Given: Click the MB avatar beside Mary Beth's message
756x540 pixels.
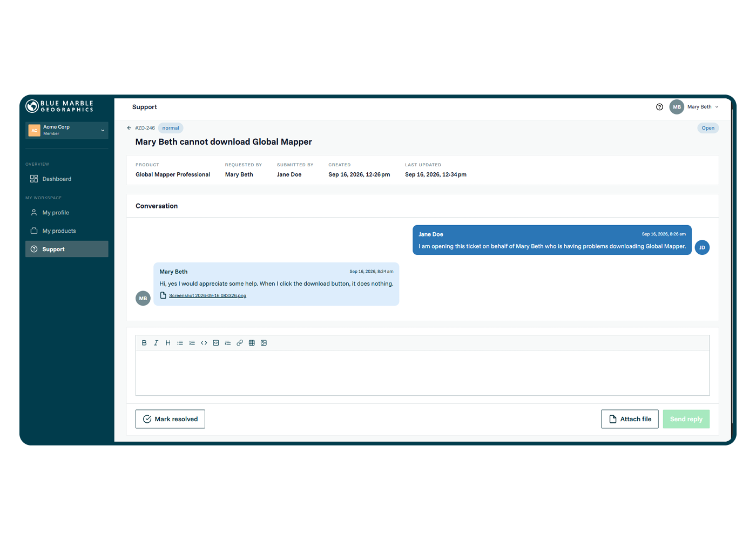Looking at the screenshot, I should (143, 298).
